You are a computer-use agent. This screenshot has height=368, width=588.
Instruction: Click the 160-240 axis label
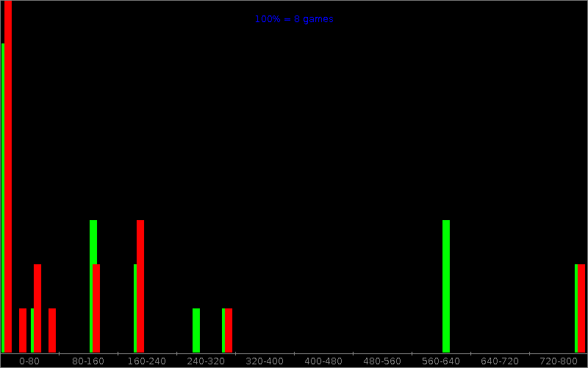[147, 361]
